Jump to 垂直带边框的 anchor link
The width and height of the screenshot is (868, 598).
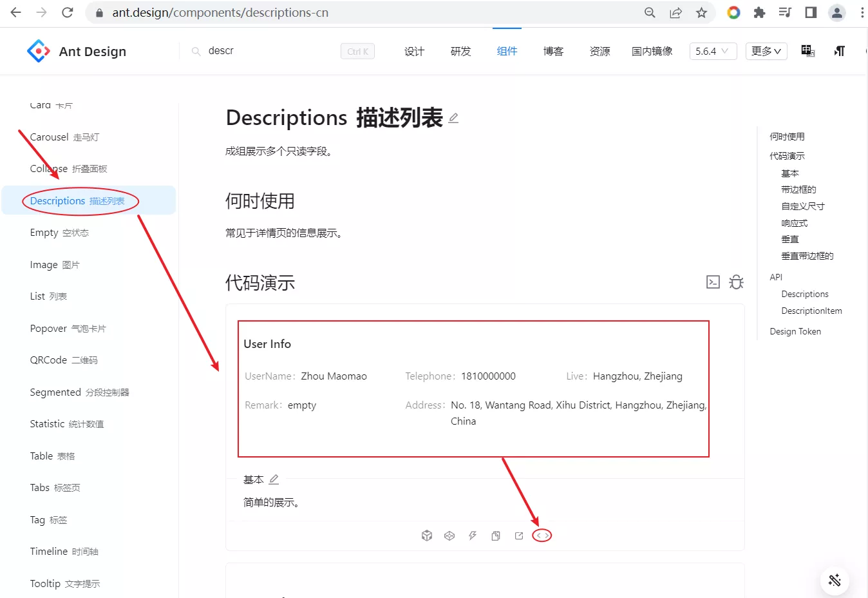point(807,256)
